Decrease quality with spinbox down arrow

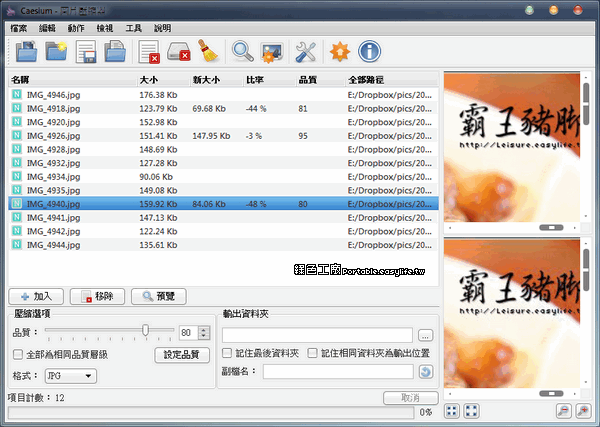204,336
